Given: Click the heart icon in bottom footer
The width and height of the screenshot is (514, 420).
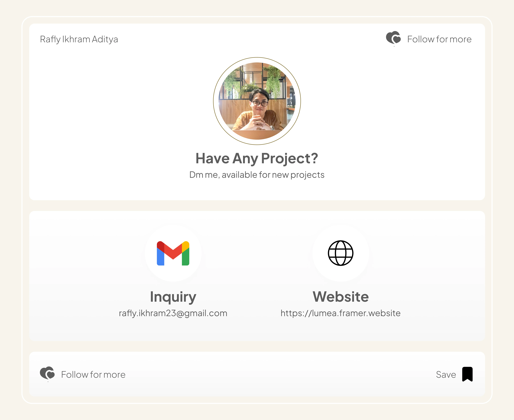Looking at the screenshot, I should pyautogui.click(x=47, y=374).
